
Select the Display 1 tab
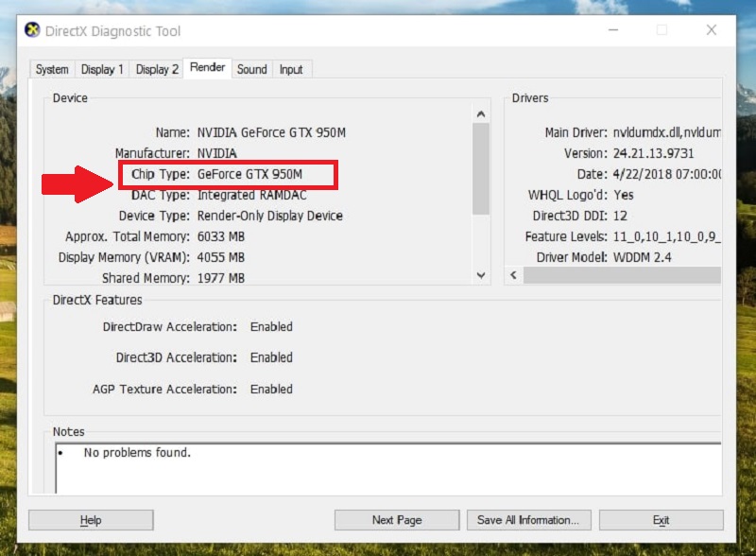[x=102, y=69]
